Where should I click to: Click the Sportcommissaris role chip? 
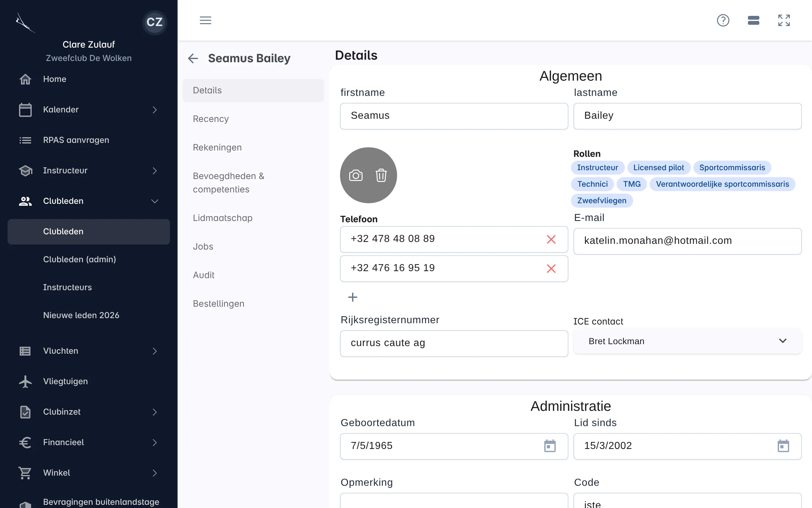coord(732,168)
